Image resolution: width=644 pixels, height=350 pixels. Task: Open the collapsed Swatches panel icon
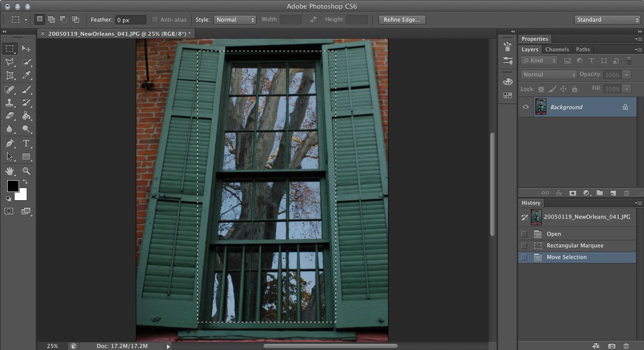pos(507,95)
